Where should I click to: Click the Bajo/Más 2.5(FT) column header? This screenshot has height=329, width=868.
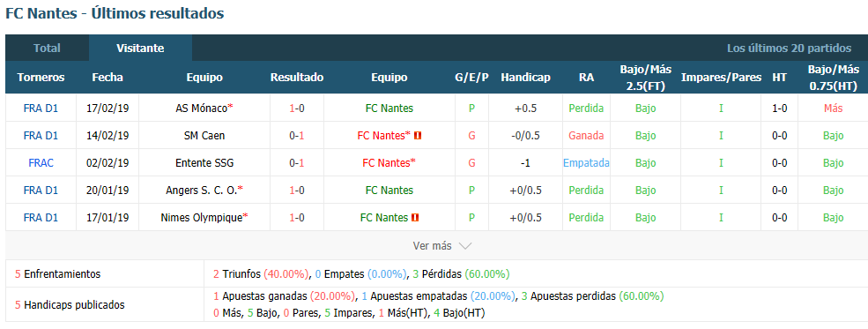click(x=645, y=78)
